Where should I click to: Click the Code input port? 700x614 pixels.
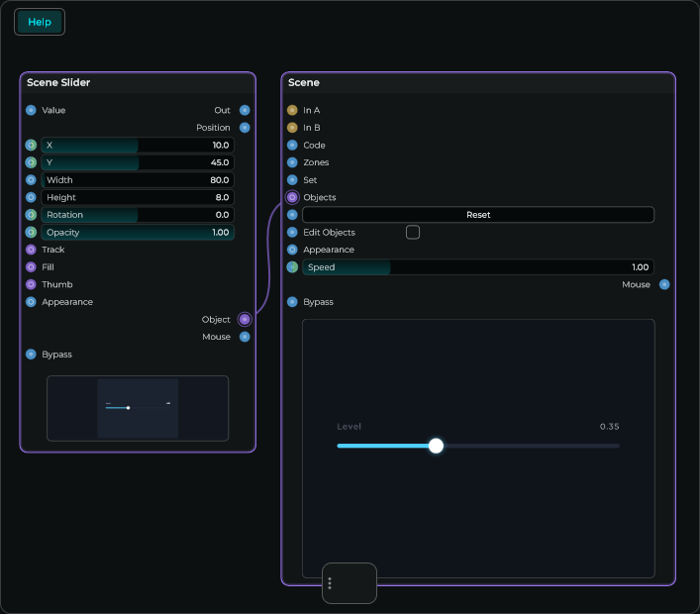[292, 146]
